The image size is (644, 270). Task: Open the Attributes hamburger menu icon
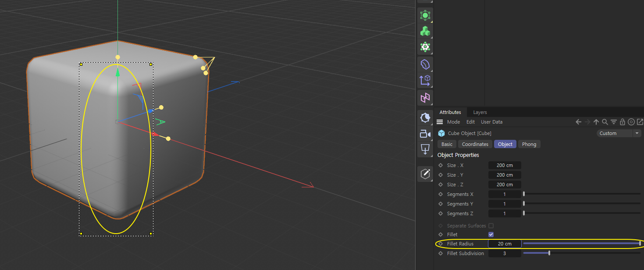[440, 122]
